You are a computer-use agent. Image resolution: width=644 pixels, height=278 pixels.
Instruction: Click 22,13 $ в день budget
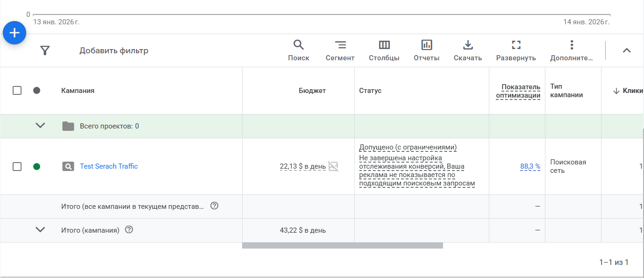(303, 166)
